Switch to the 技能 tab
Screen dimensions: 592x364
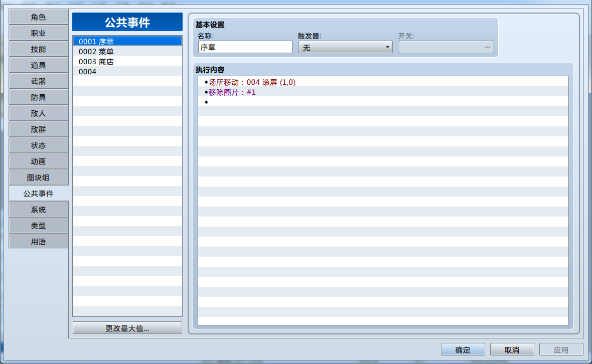pyautogui.click(x=39, y=49)
